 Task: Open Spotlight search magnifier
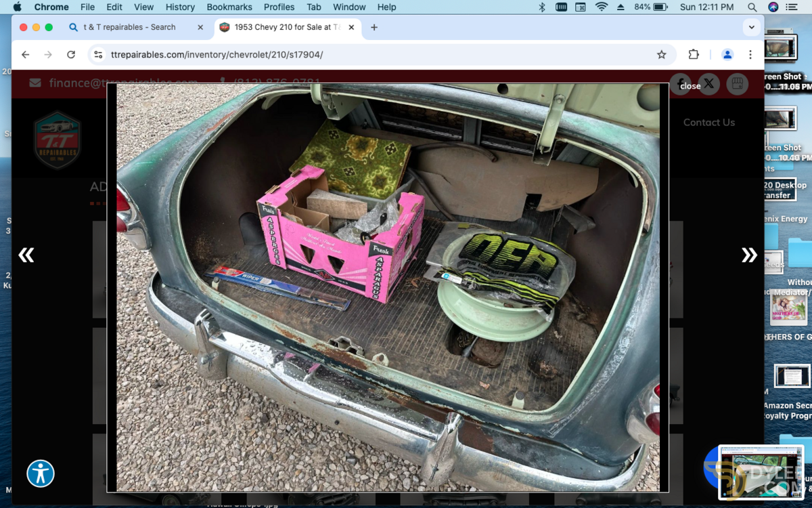pos(752,7)
